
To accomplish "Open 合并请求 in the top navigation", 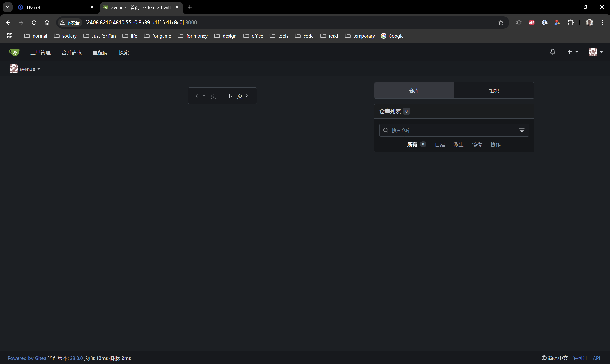I will click(71, 52).
